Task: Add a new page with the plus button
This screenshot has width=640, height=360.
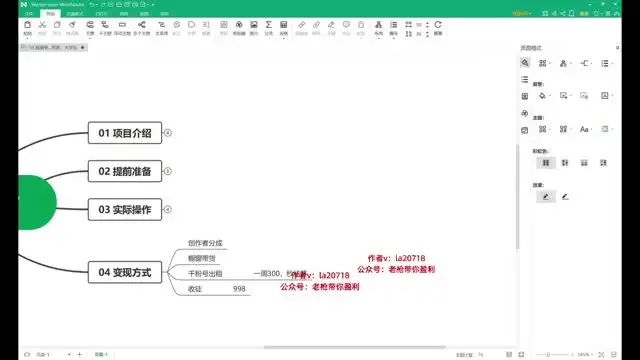Action: pyautogui.click(x=80, y=354)
